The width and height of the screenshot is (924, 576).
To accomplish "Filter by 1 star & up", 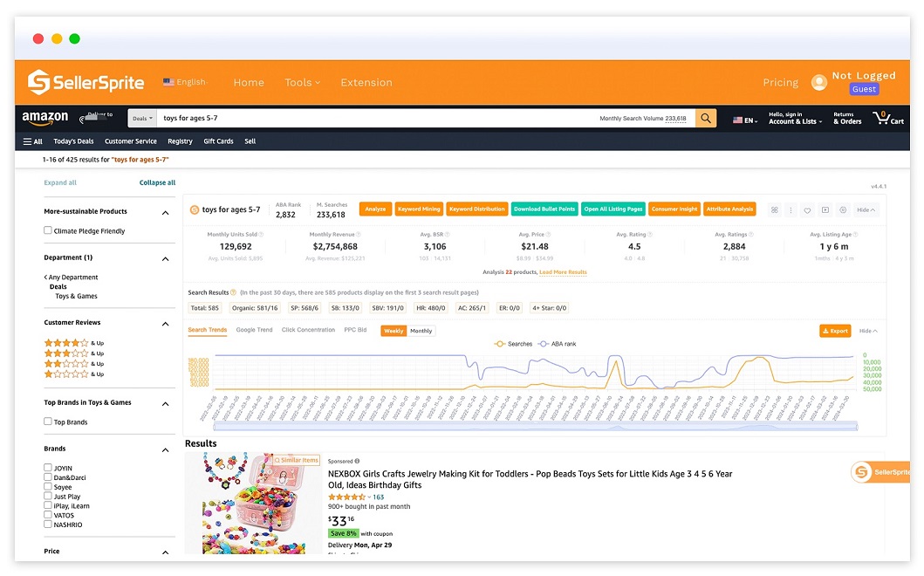I will pyautogui.click(x=73, y=374).
